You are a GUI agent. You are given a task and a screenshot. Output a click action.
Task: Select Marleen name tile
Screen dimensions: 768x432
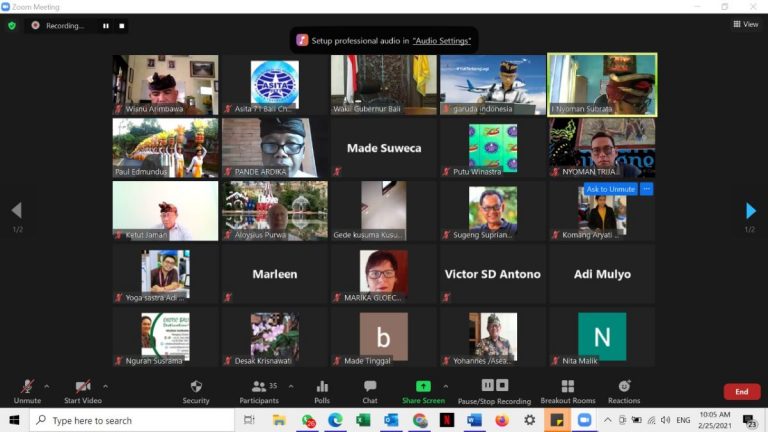pyautogui.click(x=275, y=274)
